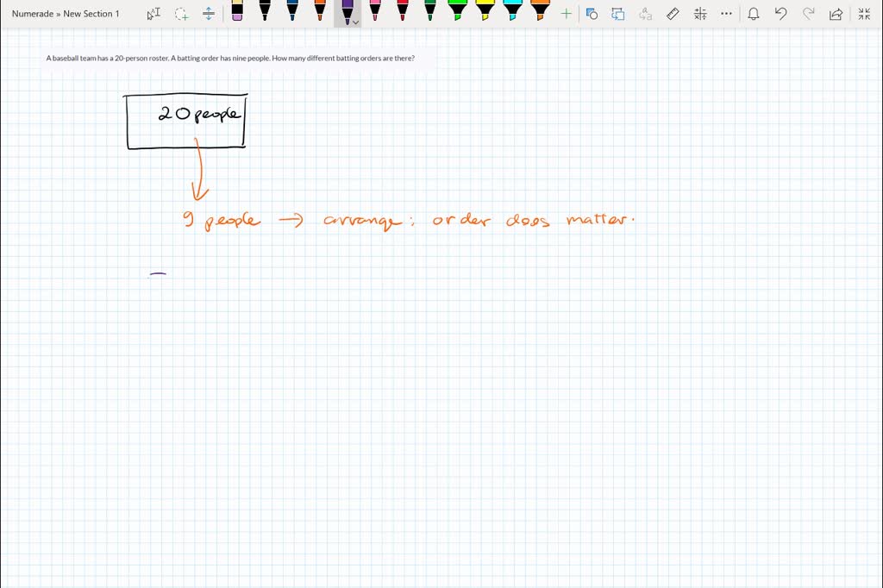Select the green highlighter

pyautogui.click(x=457, y=12)
